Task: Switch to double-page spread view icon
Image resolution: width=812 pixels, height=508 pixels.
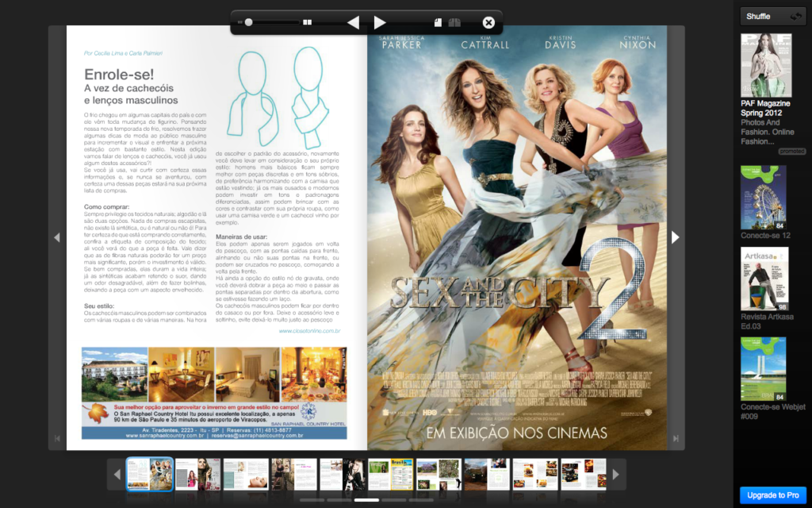Action: (x=454, y=22)
